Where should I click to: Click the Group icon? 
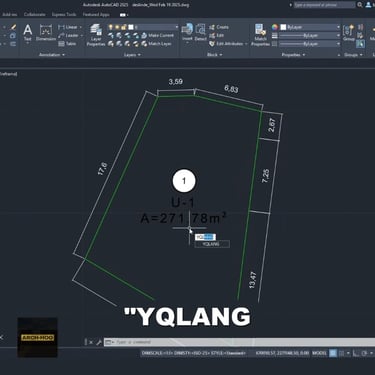[x=349, y=32]
